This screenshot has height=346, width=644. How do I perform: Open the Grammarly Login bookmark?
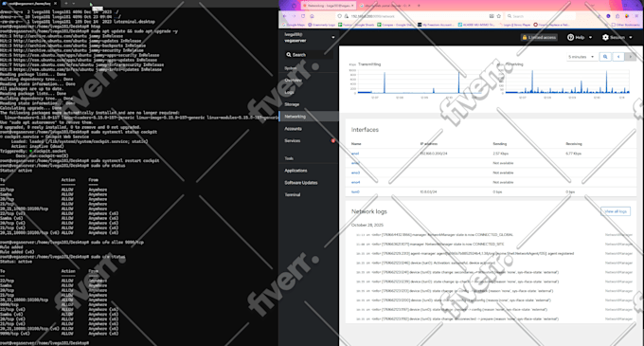coord(321,25)
